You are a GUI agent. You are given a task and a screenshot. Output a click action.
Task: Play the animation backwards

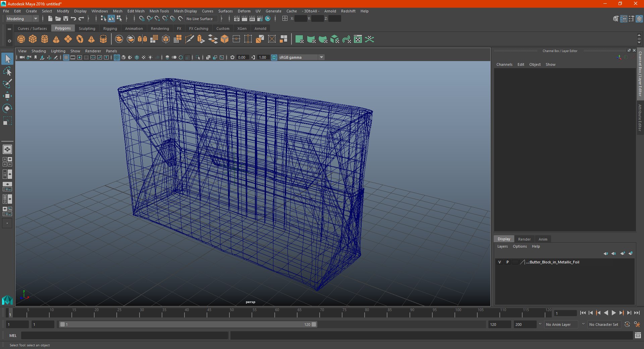(x=606, y=313)
